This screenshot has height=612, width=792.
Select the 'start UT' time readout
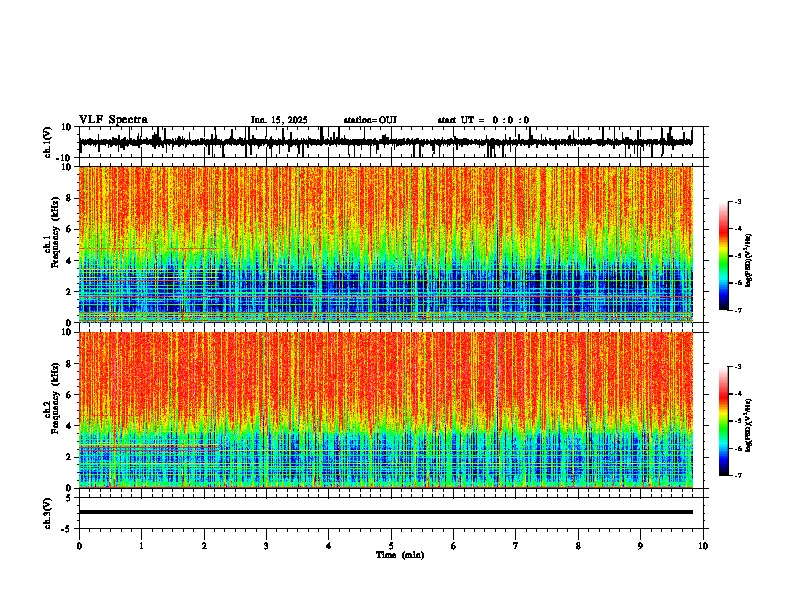click(483, 120)
